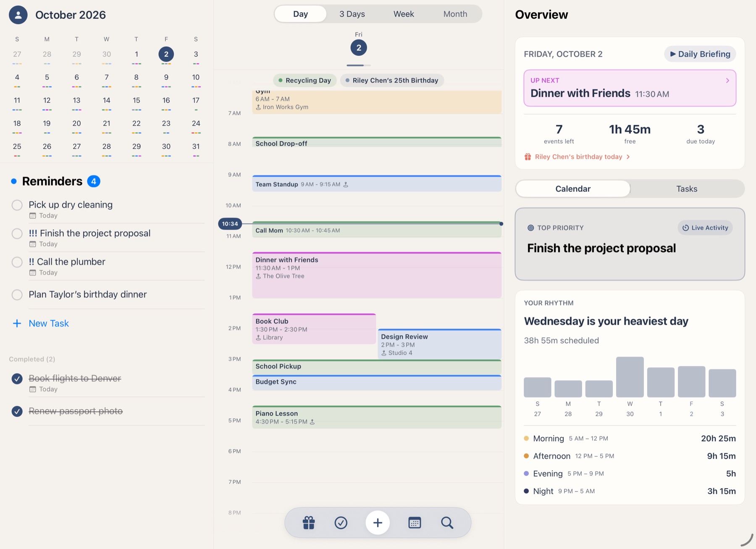Click the Live Activity clock icon
This screenshot has height=549, width=756.
(x=685, y=227)
